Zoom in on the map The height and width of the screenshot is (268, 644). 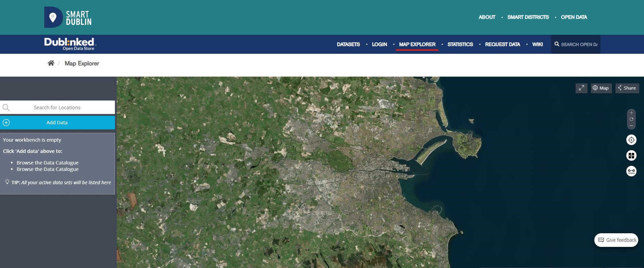631,113
